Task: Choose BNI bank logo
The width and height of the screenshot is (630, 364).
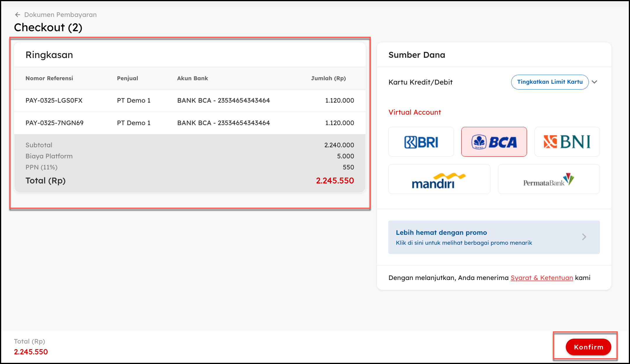Action: 567,142
